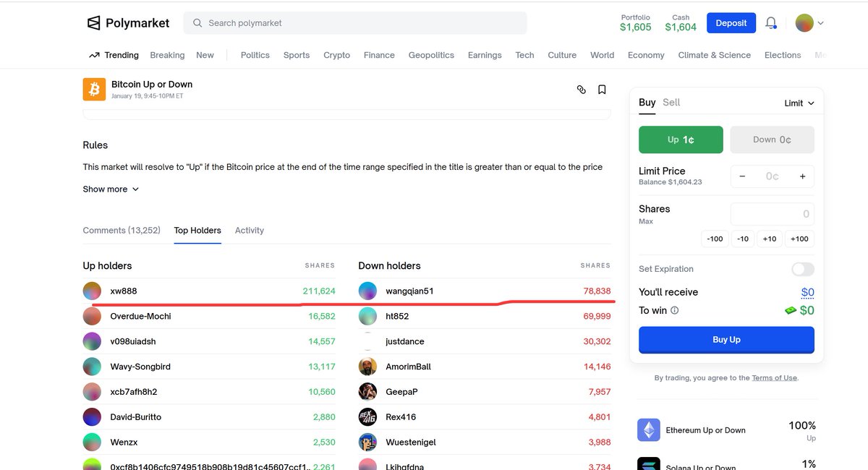Click the Deposit button

(731, 23)
